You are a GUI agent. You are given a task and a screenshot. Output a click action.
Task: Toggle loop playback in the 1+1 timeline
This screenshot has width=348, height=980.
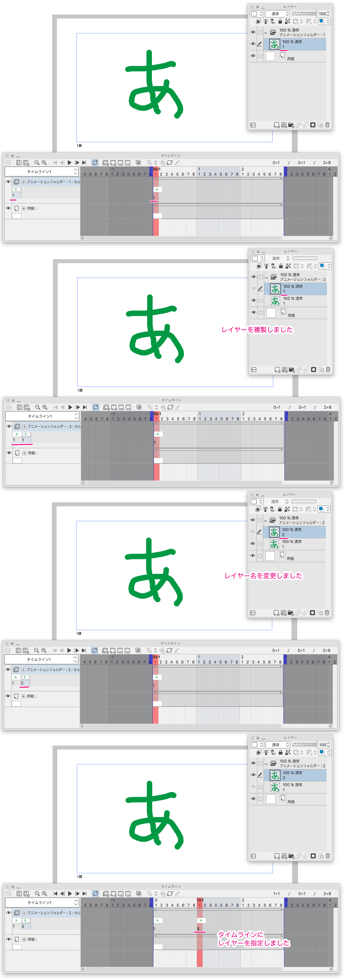95,893
